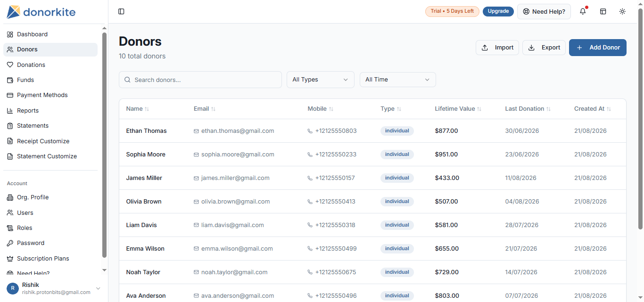Click the Subscription Plans crown icon
The width and height of the screenshot is (644, 302).
pyautogui.click(x=10, y=259)
